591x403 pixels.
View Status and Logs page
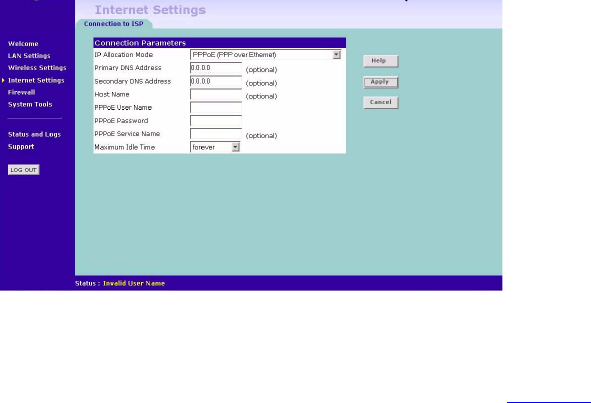click(x=34, y=135)
